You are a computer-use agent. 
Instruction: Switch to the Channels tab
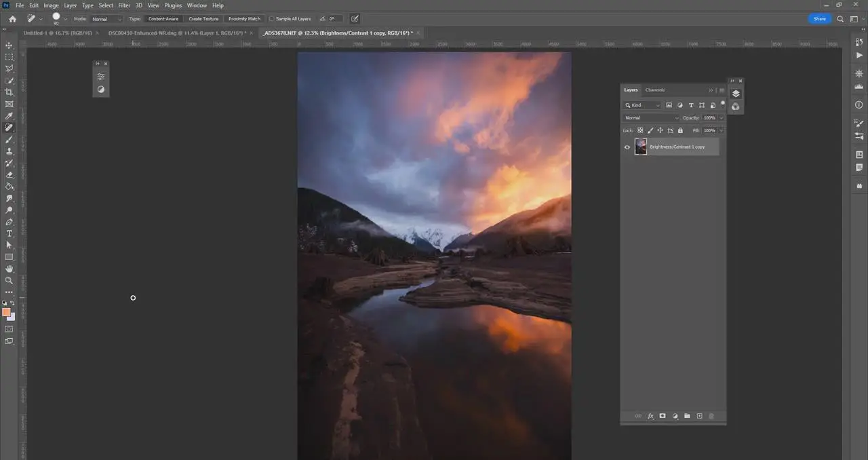[x=655, y=90]
